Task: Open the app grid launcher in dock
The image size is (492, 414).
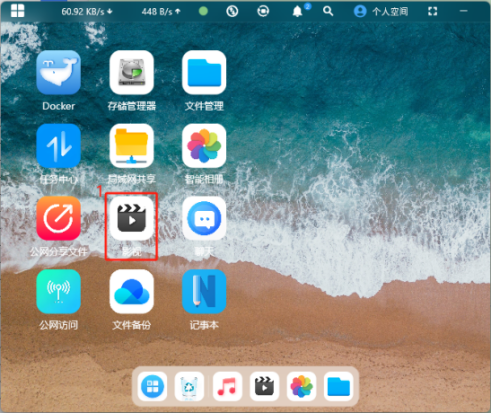Action: (152, 386)
